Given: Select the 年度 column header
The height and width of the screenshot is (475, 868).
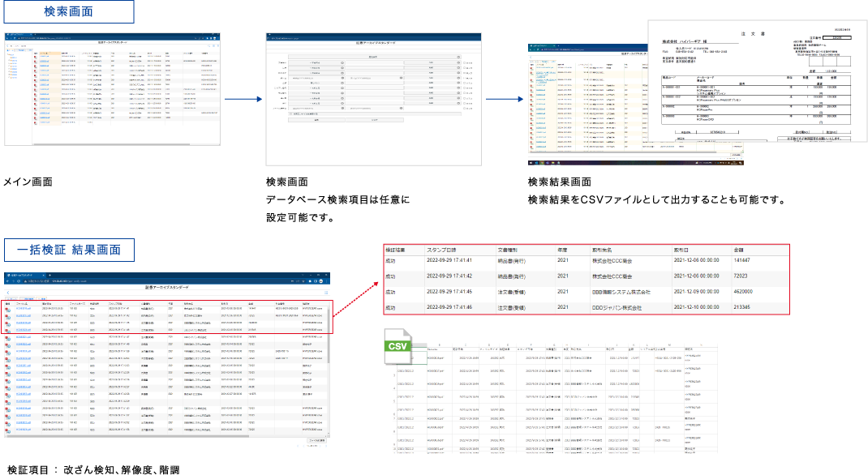Looking at the screenshot, I should pyautogui.click(x=562, y=250).
